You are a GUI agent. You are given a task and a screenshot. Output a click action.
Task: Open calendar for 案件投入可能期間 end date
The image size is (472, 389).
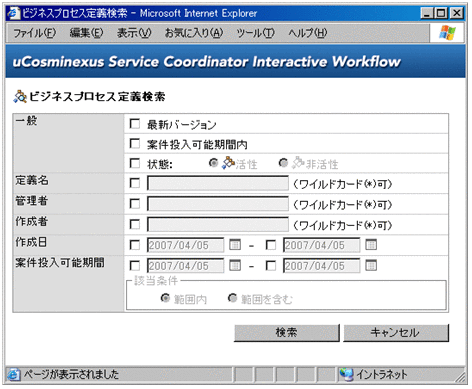click(x=371, y=266)
